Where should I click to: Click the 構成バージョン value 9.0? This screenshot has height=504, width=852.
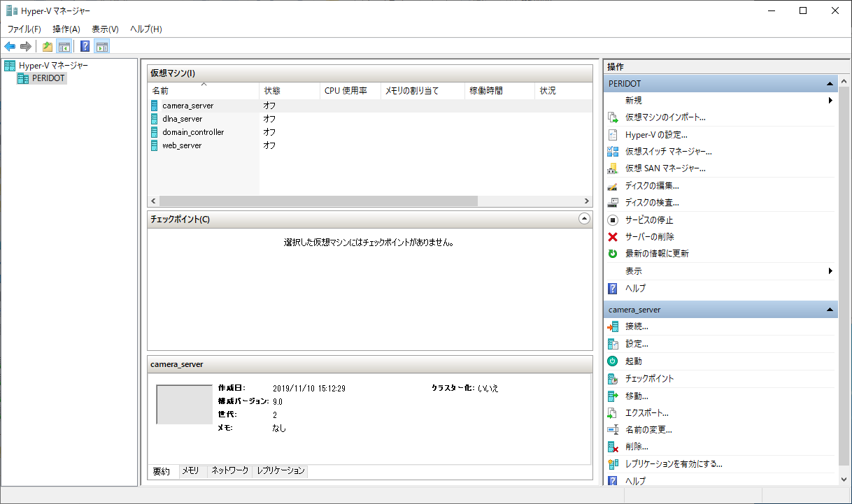[x=278, y=402]
